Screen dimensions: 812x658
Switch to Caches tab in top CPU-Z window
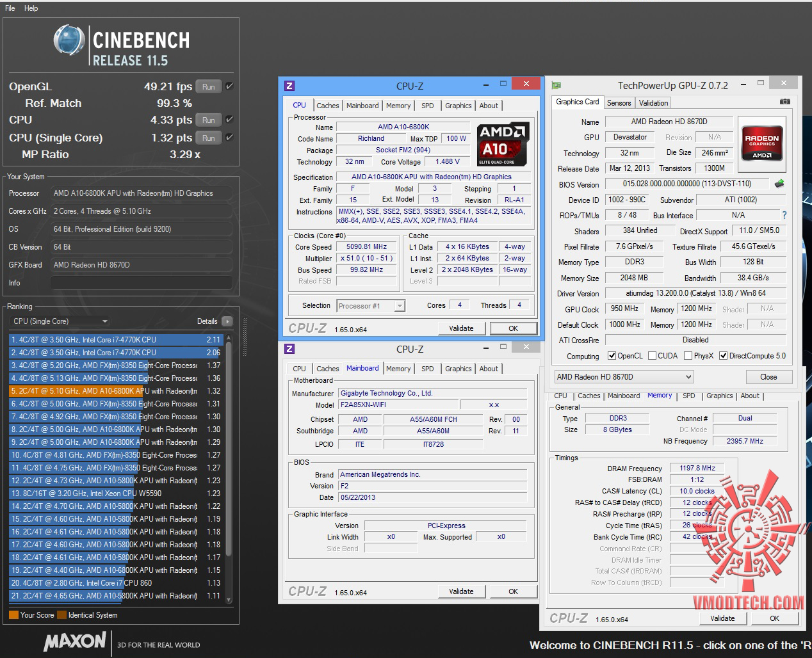328,106
